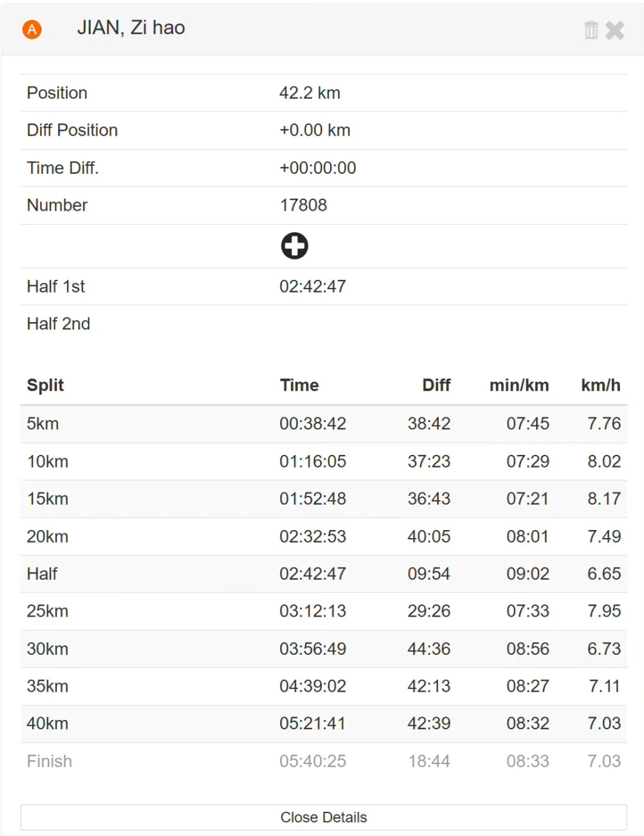Screen dimensions: 644x836
Task: Click the Split column header
Action: click(46, 385)
